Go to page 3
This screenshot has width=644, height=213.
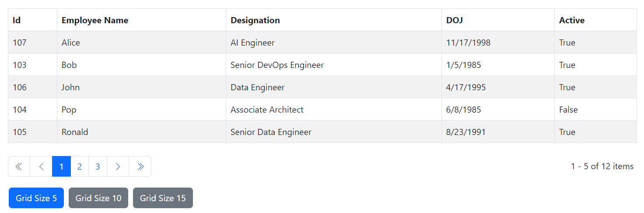tap(98, 167)
